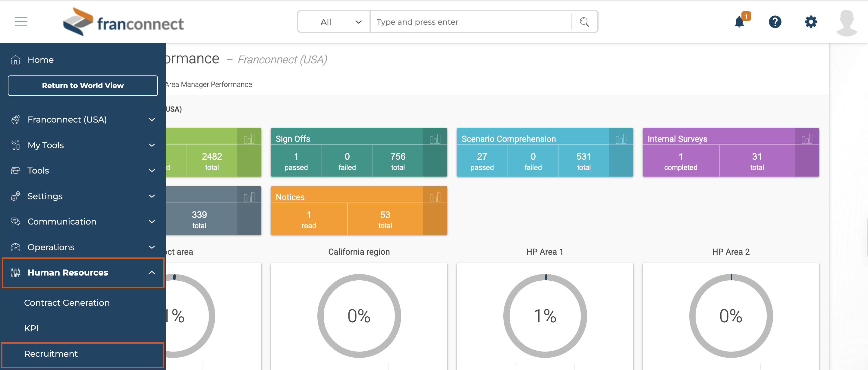
Task: Click California region 0% progress ring
Action: click(x=359, y=316)
